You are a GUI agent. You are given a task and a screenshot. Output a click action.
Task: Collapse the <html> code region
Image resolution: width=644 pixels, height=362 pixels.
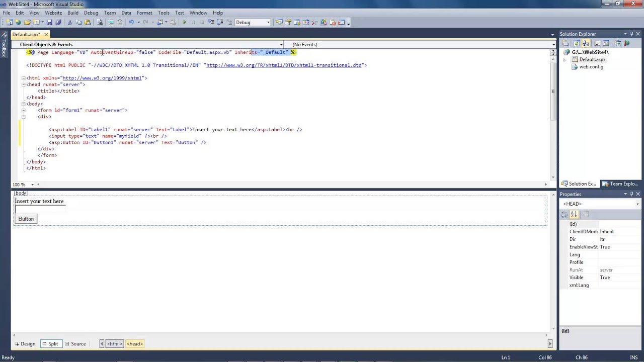23,78
